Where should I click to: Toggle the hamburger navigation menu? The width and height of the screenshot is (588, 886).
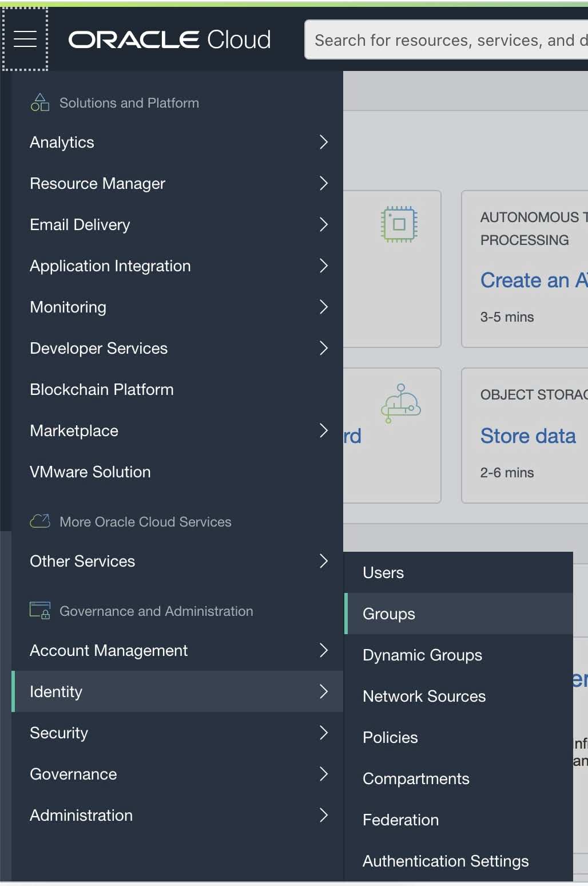25,39
